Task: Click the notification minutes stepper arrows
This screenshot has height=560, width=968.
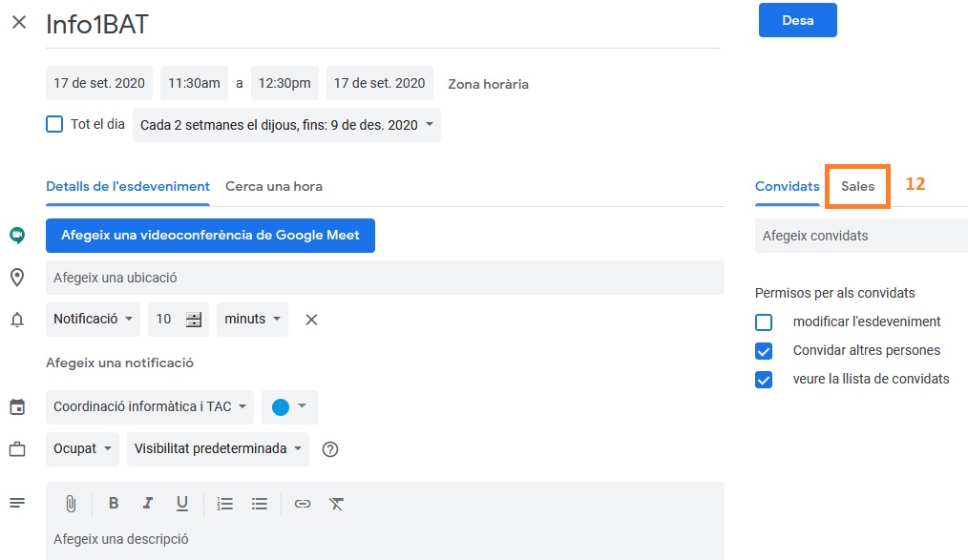Action: [x=194, y=320]
